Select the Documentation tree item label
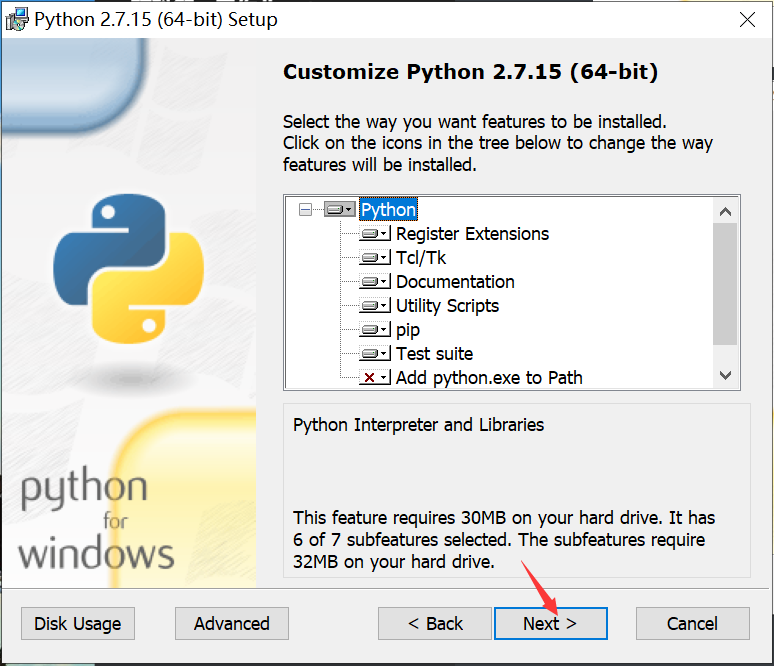Viewport: 774px width, 666px height. pyautogui.click(x=455, y=282)
